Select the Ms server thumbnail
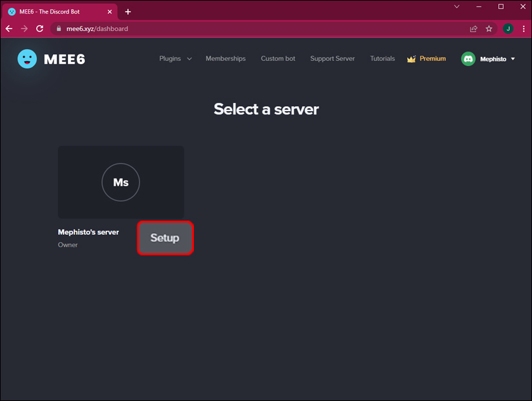 121,182
